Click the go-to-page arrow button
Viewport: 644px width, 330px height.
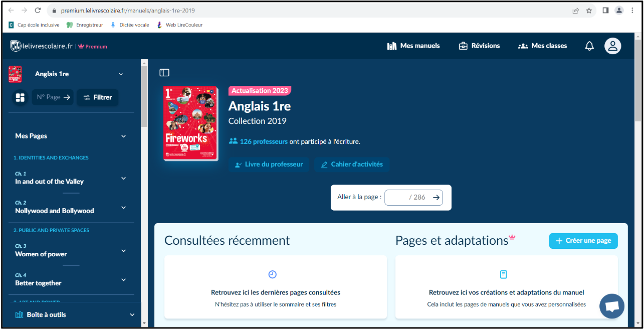click(437, 198)
